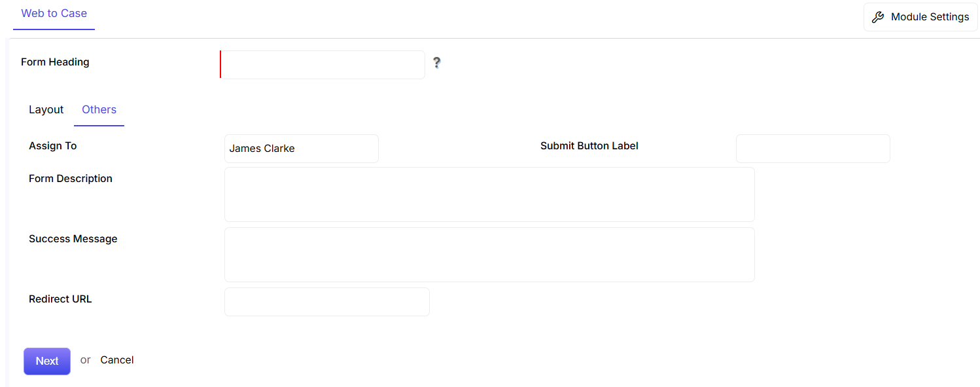Image resolution: width=980 pixels, height=387 pixels.
Task: Select the Others tab
Action: click(99, 110)
